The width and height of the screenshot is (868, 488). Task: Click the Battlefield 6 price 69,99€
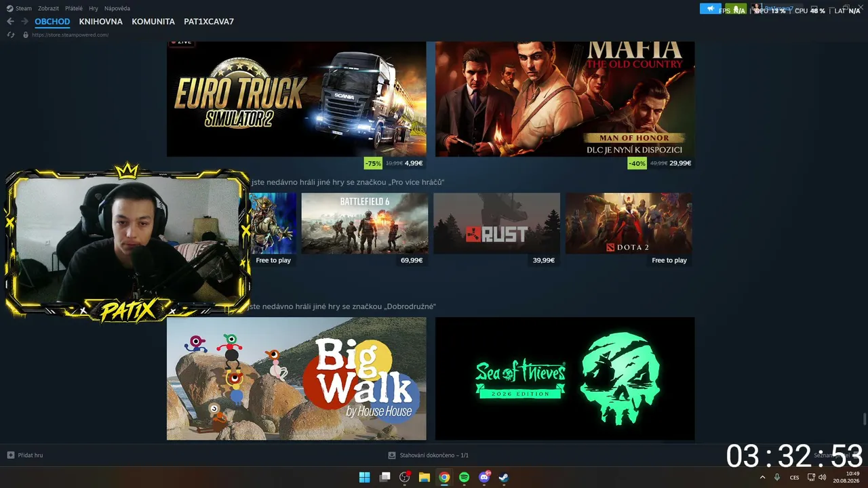412,260
